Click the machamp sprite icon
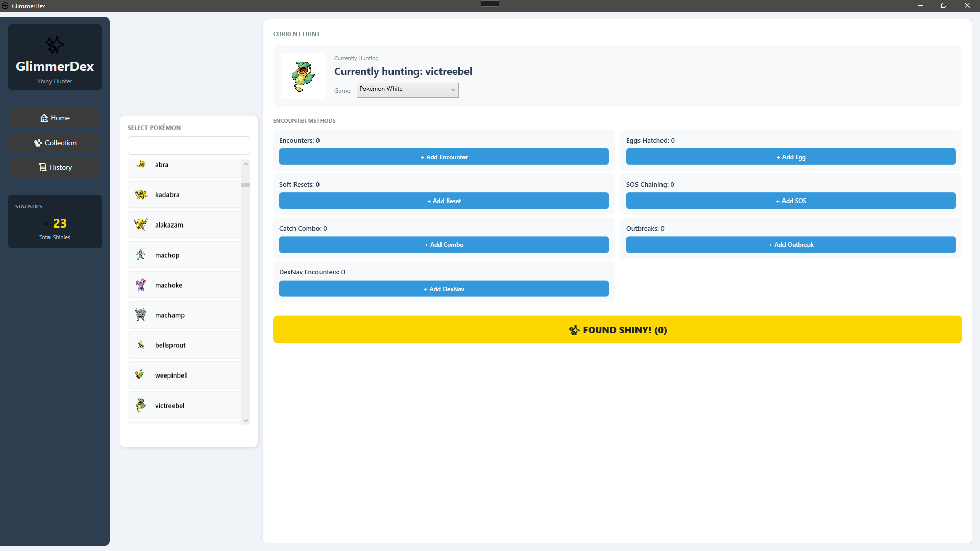 141,315
